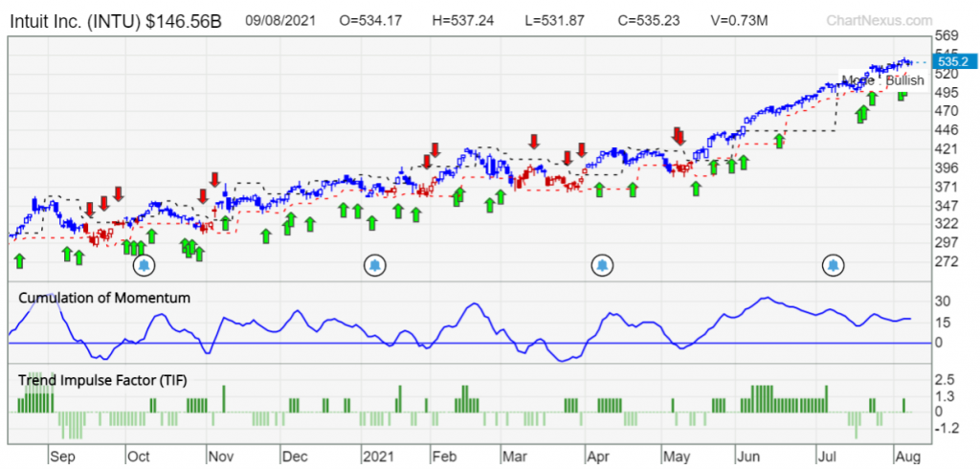Click the -1.2 value on TIF scale
Screen dimensions: 980x469
pos(947,429)
